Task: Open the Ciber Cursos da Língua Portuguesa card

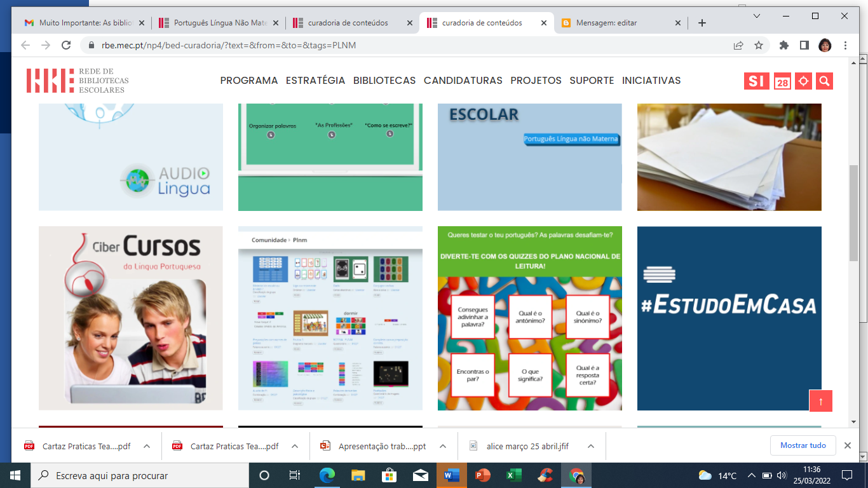Action: tap(131, 318)
